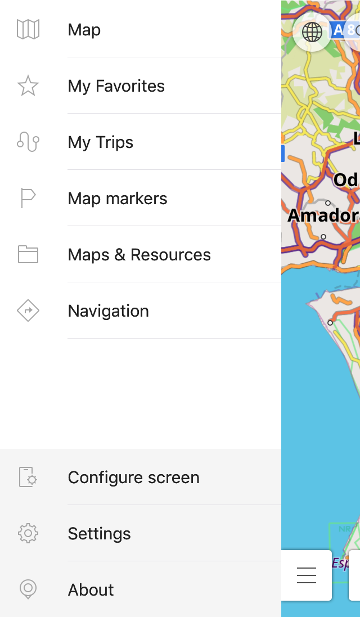This screenshot has height=617, width=360.
Task: Tap the Amadora label on map
Action: [x=323, y=216]
